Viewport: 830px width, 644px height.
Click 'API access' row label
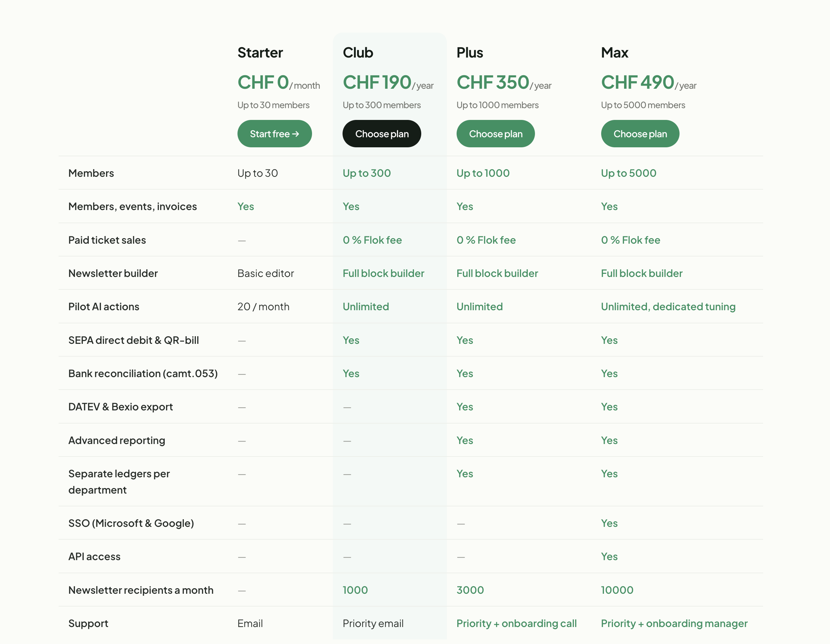point(94,557)
